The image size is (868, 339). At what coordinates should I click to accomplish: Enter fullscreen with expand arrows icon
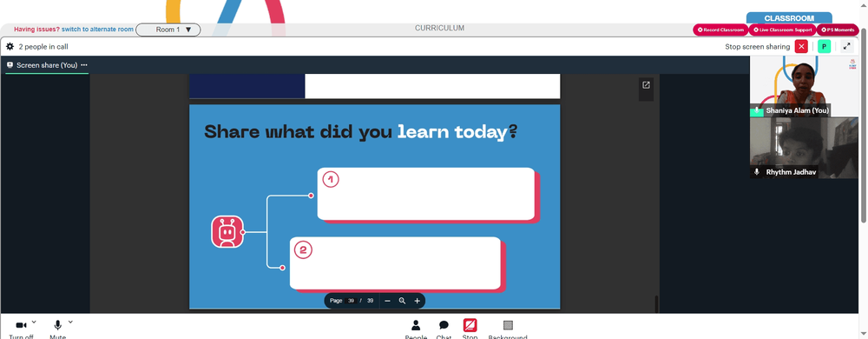[847, 47]
